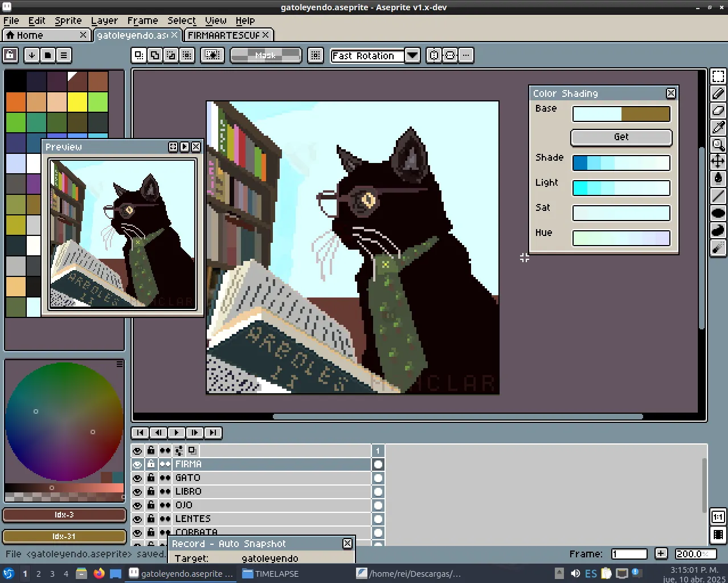728x583 pixels.
Task: Select the filled Ellipse tool
Action: pos(718,213)
